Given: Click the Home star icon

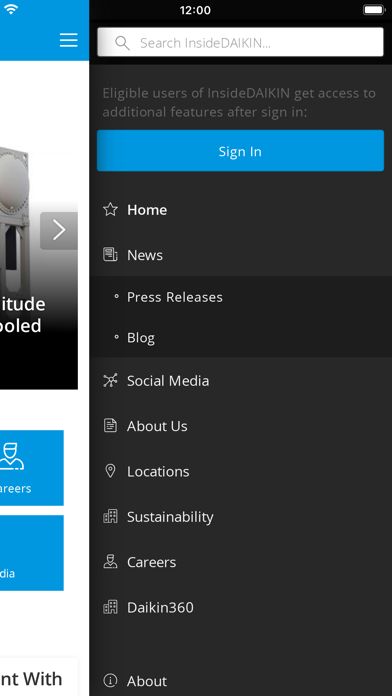Looking at the screenshot, I should 110,210.
